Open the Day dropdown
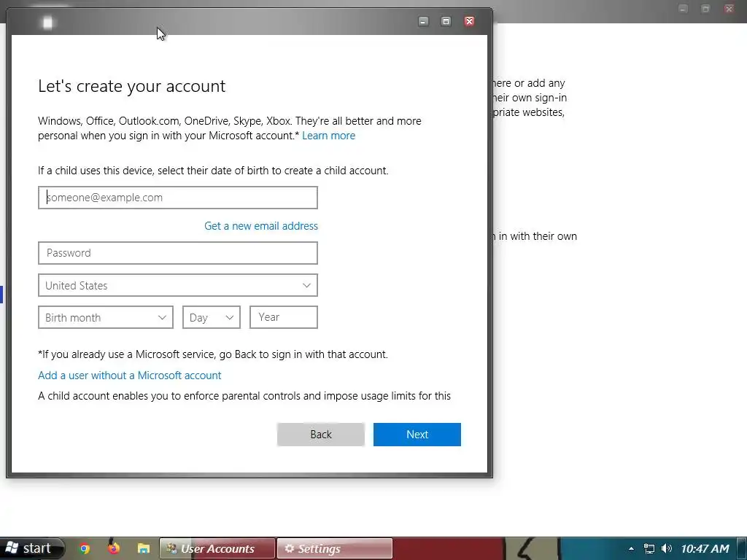The image size is (747, 560). pyautogui.click(x=212, y=317)
